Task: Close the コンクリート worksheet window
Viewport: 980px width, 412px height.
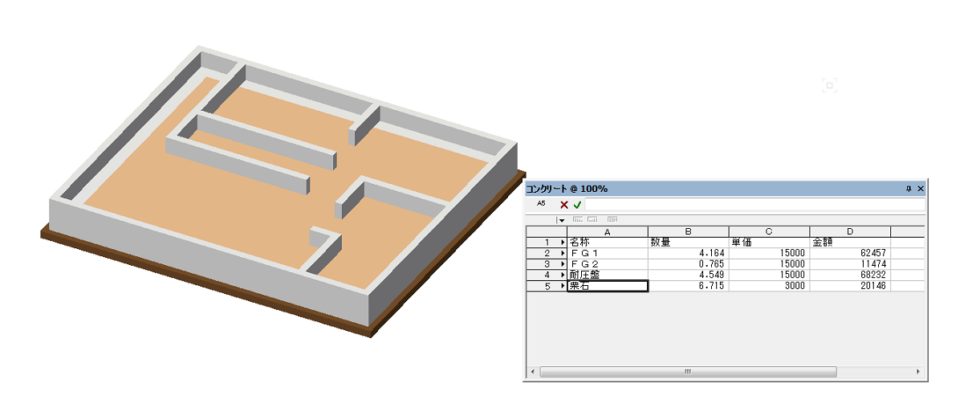Action: 920,189
